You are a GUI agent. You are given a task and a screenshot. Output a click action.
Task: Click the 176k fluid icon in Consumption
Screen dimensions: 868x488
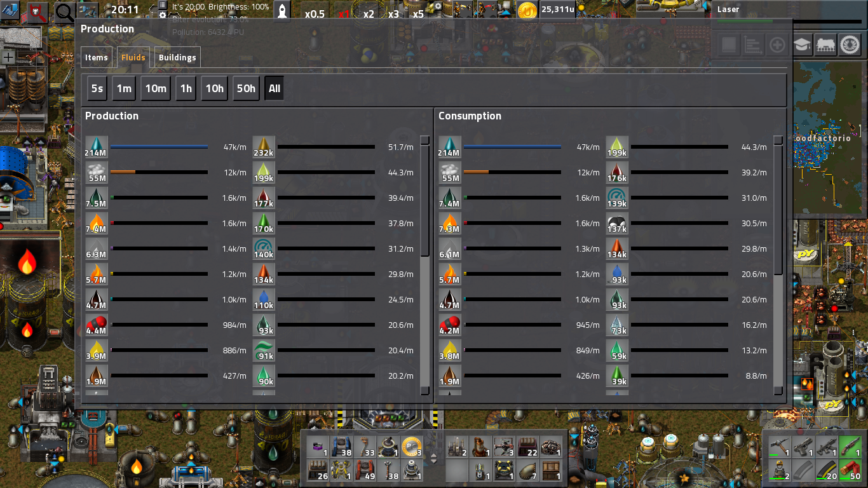(x=617, y=172)
